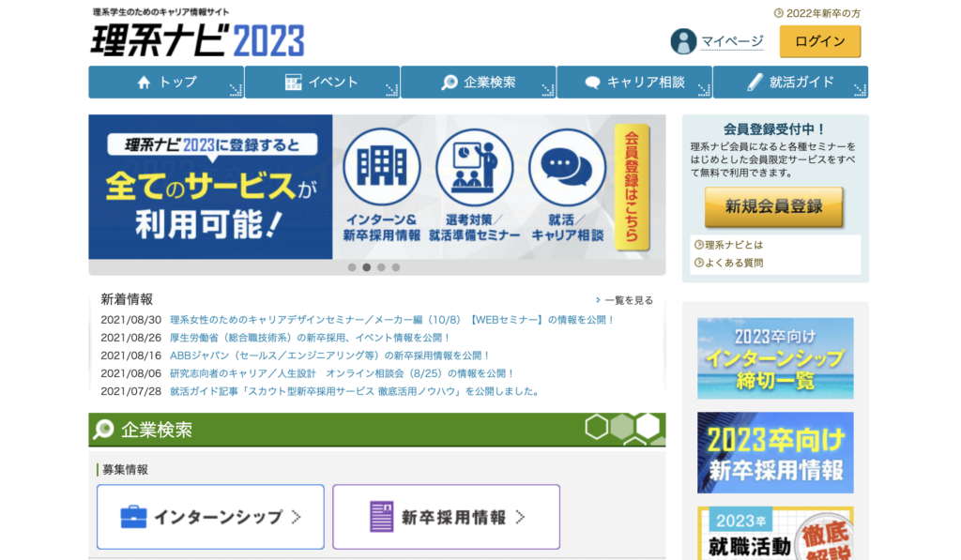961x560 pixels.
Task: Click the マイページ user avatar icon
Action: (683, 41)
